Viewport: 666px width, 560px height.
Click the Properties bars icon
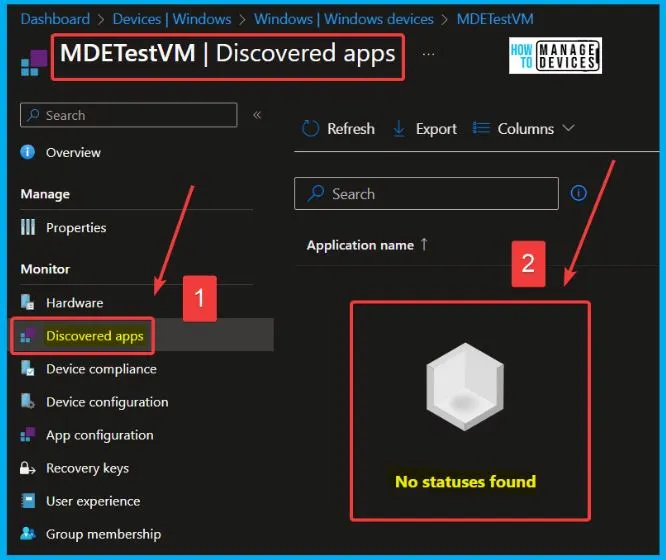(28, 227)
